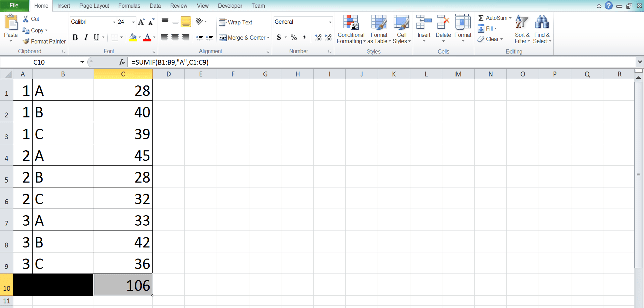This screenshot has height=308, width=644.
Task: Toggle Bottom Align vertical alignment
Action: 185,22
